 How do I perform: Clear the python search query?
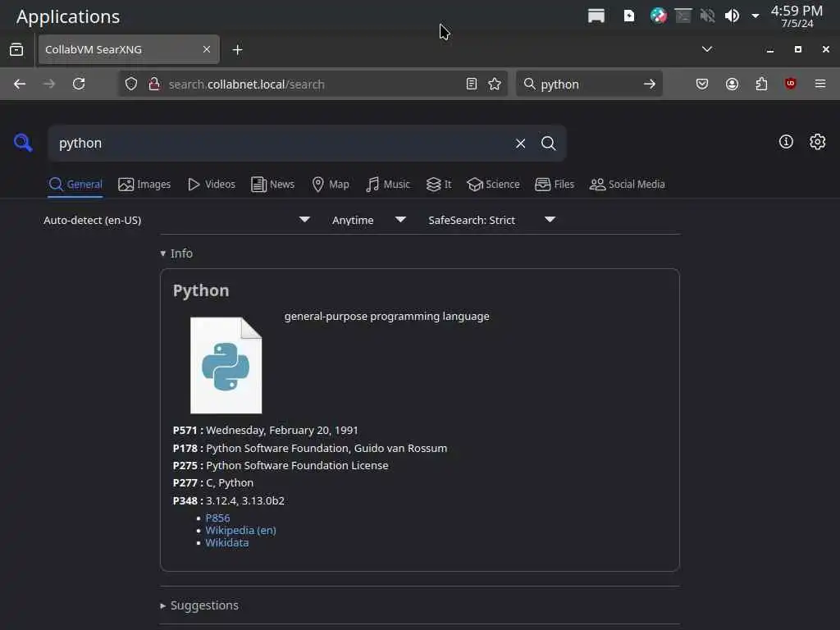tap(520, 144)
